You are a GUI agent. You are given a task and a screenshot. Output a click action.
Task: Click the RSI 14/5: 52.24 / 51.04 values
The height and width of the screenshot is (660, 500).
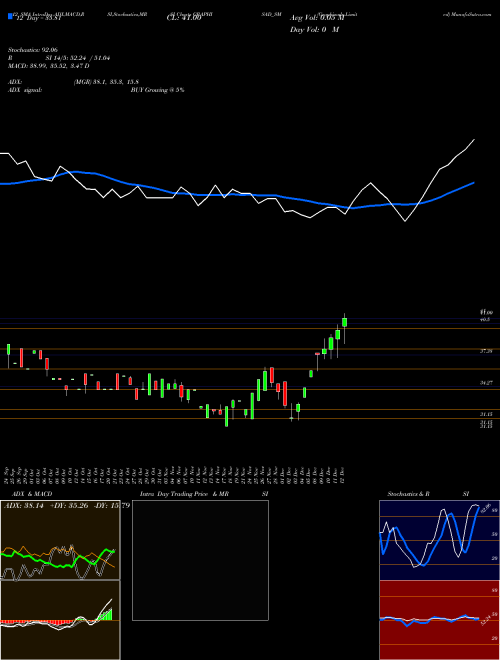[78, 58]
